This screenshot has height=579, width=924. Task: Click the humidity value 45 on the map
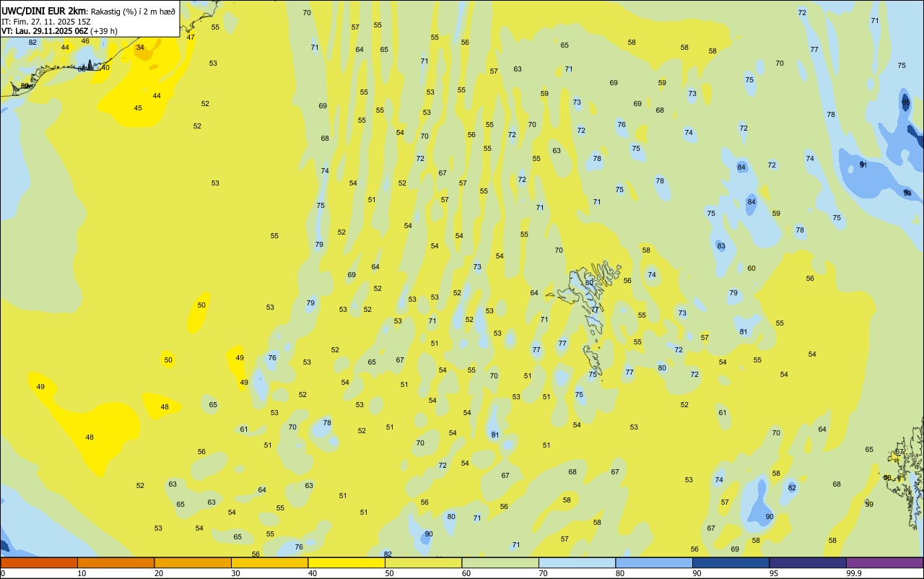[138, 108]
